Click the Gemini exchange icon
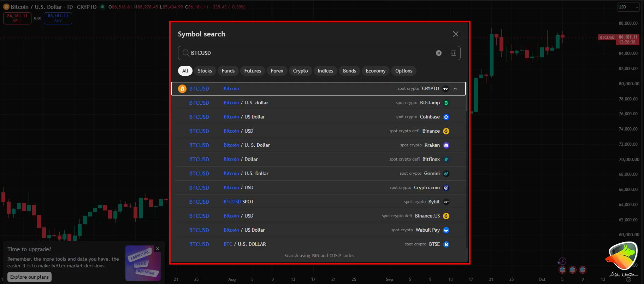 click(x=446, y=174)
